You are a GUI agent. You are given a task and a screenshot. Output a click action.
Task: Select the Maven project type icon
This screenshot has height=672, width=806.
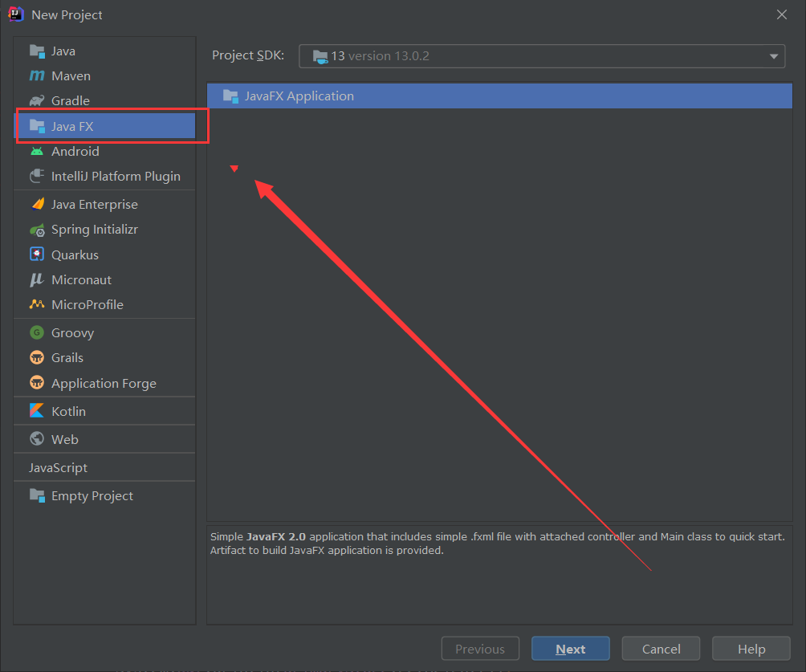(x=36, y=75)
